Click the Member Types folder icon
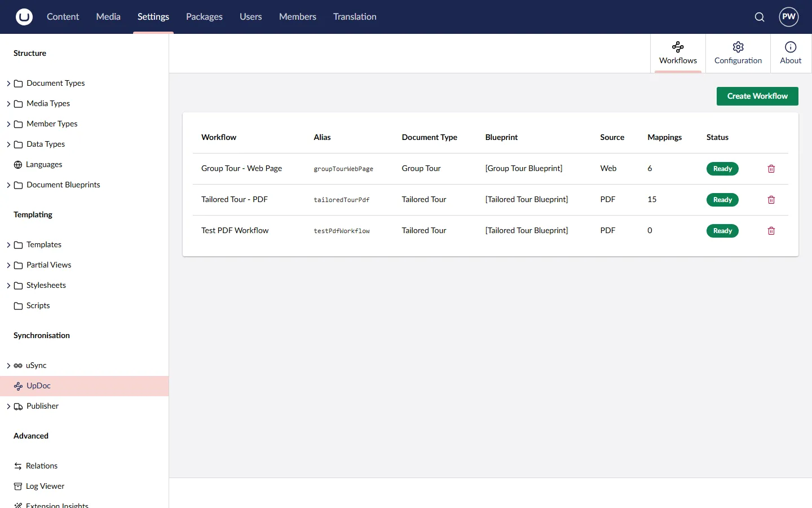812x508 pixels. point(18,124)
